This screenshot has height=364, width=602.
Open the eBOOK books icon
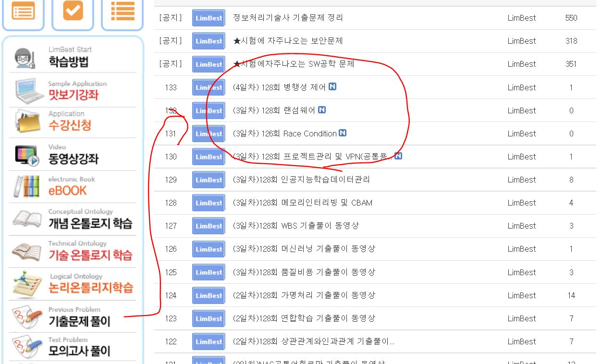tap(26, 187)
